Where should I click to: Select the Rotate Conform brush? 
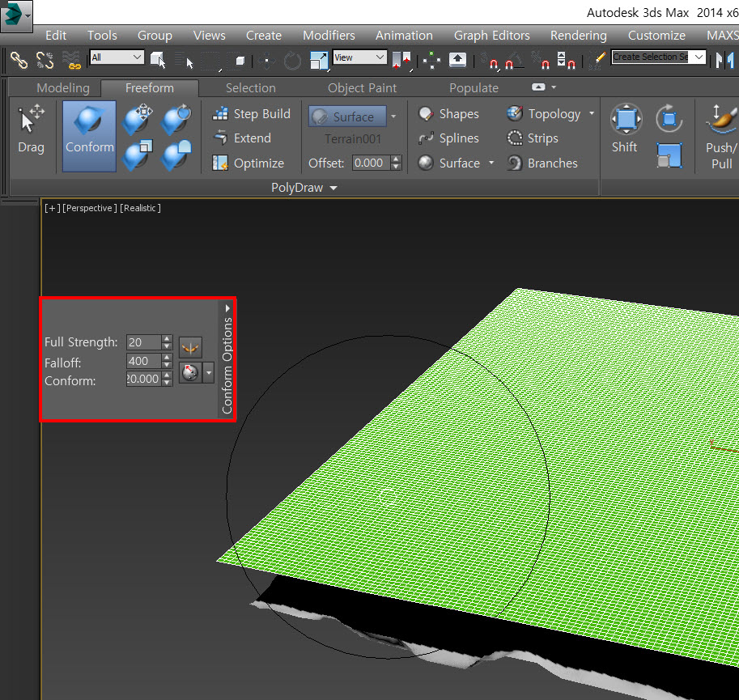point(176,119)
